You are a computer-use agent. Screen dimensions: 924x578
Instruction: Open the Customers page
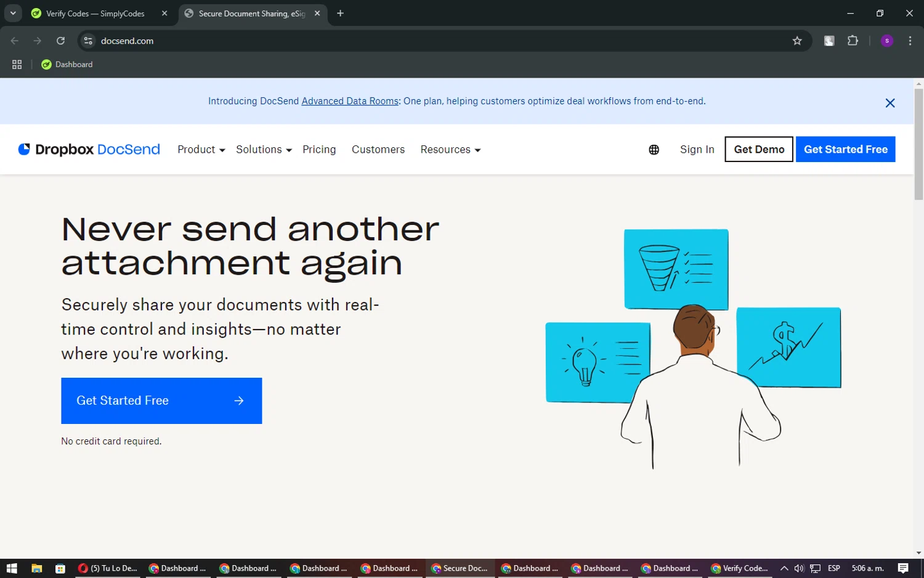378,150
